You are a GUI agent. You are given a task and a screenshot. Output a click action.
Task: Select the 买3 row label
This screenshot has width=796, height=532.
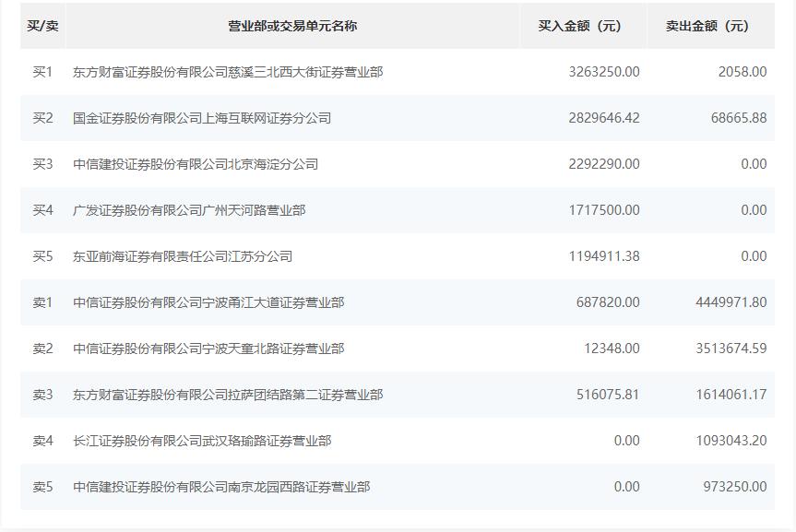[x=42, y=164]
